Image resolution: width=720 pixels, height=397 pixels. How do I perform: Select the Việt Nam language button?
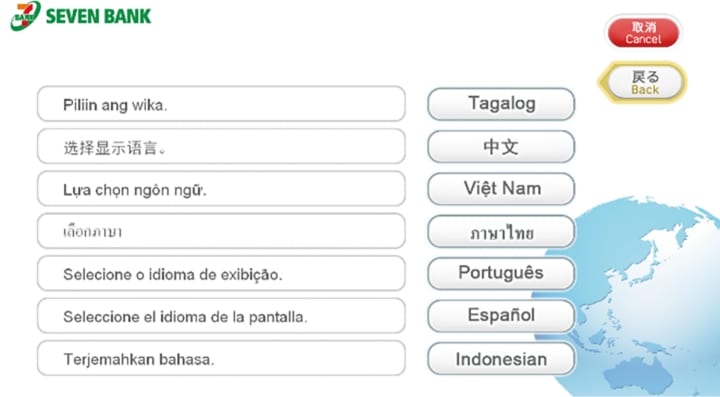[501, 189]
